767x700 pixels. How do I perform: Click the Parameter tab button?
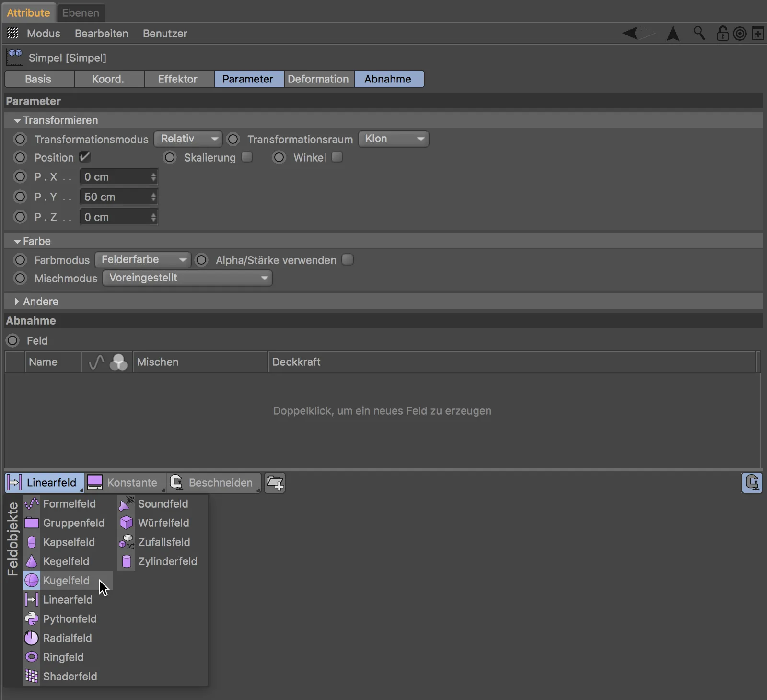249,79
